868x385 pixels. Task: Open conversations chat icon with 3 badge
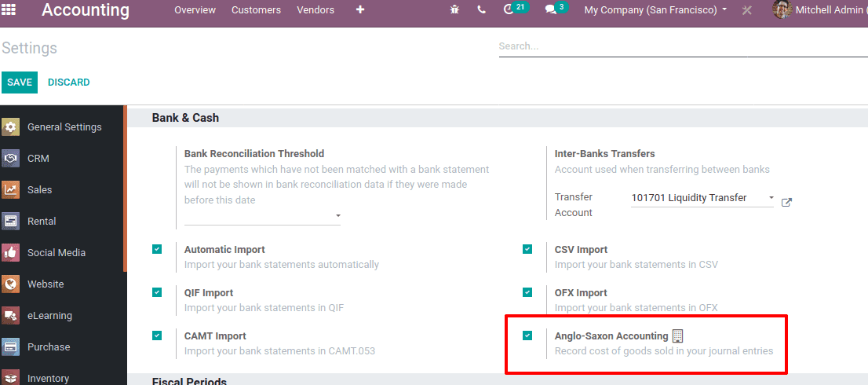pos(556,9)
